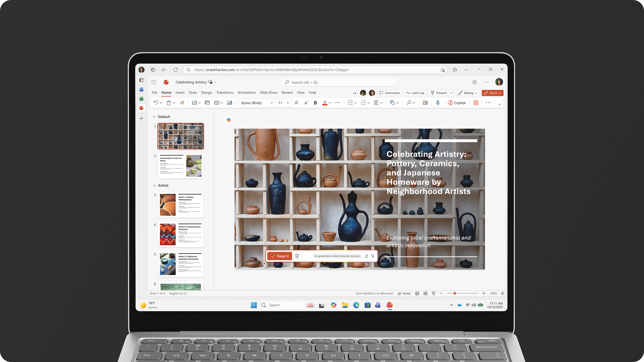The width and height of the screenshot is (644, 362).
Task: Open Microsoft Edge from the taskbar
Action: pos(356,305)
